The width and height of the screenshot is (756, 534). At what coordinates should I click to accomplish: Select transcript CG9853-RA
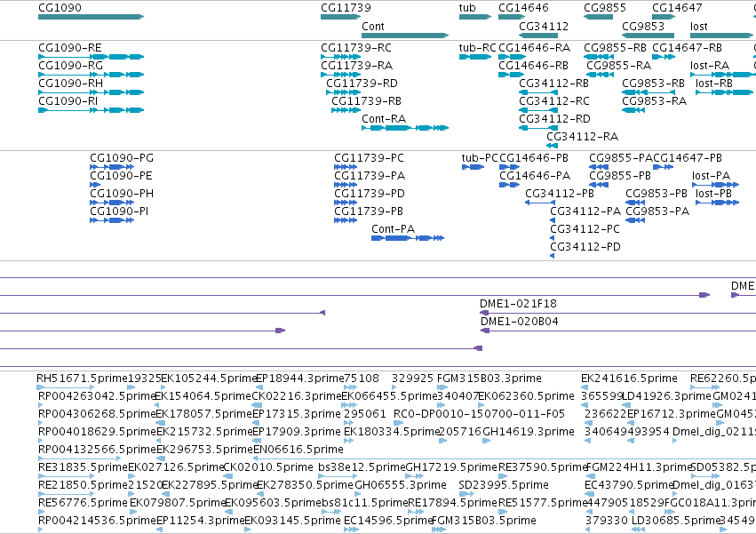[x=633, y=110]
